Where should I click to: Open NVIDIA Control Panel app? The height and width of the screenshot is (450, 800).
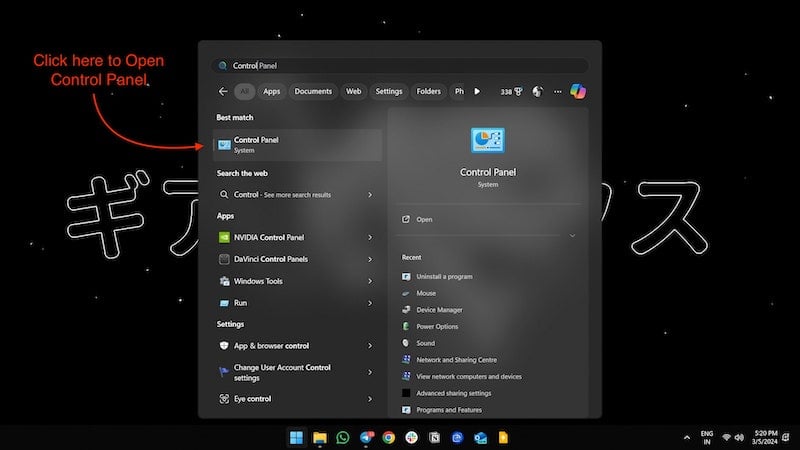(297, 237)
